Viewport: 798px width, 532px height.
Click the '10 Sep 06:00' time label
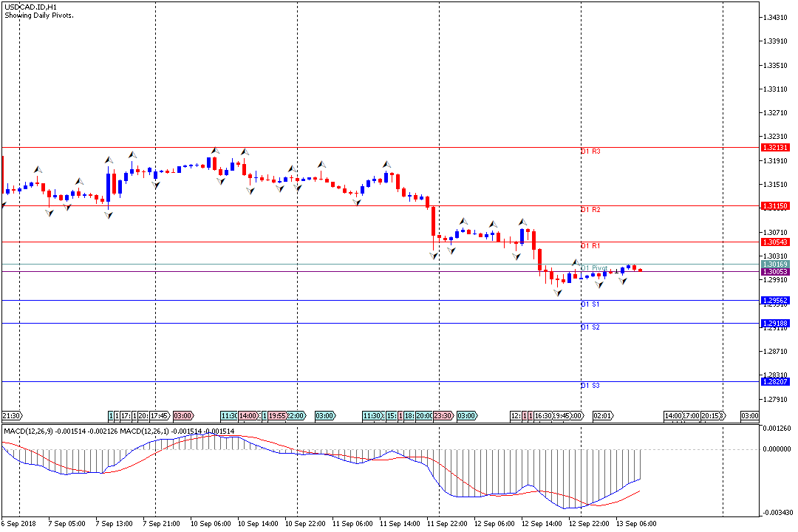click(x=211, y=524)
